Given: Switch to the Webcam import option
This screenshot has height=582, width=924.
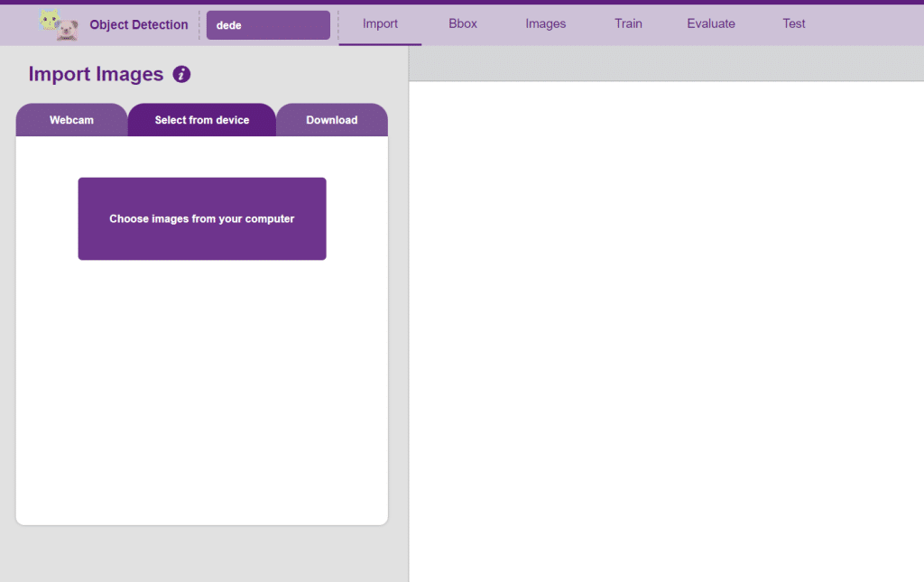Looking at the screenshot, I should [x=71, y=120].
